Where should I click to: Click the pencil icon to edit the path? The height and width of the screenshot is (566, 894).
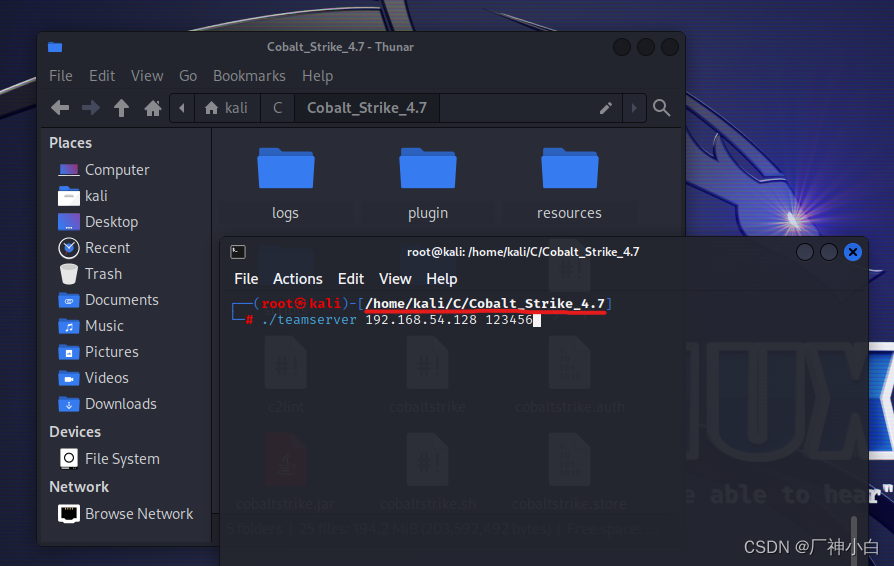click(606, 108)
